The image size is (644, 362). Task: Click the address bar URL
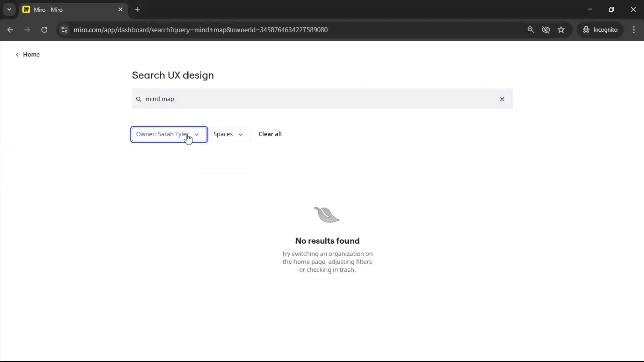201,29
